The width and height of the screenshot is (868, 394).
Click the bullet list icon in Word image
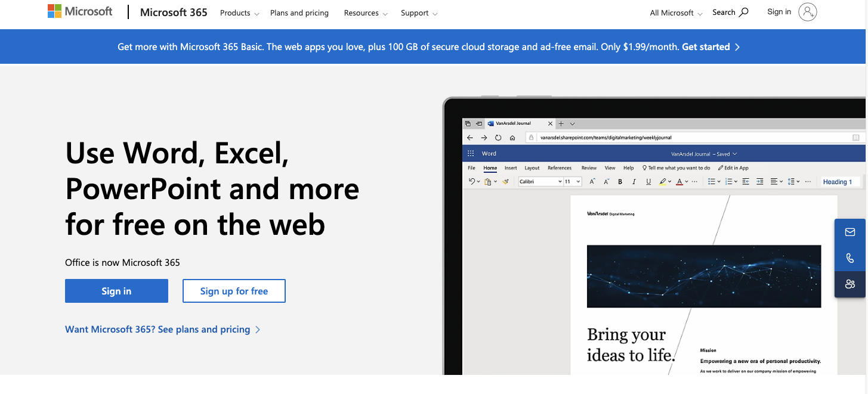click(712, 182)
